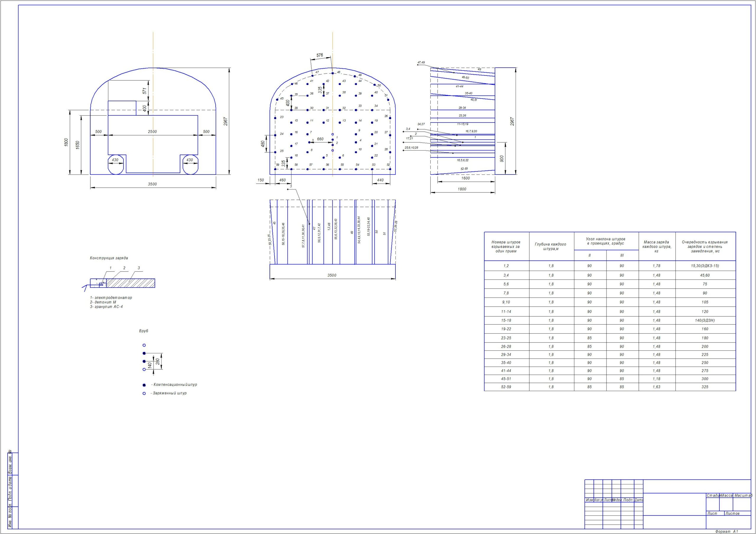Select legend line '1- электродетонатор'

coord(111,298)
